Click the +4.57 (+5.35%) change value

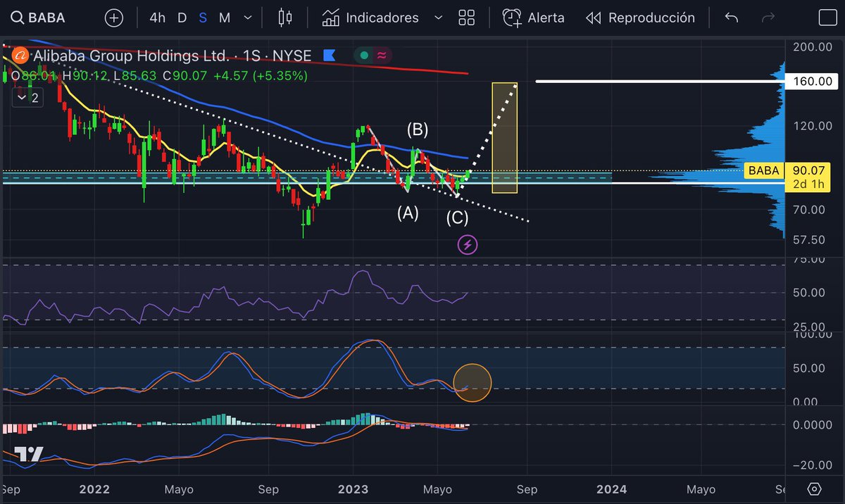click(261, 76)
